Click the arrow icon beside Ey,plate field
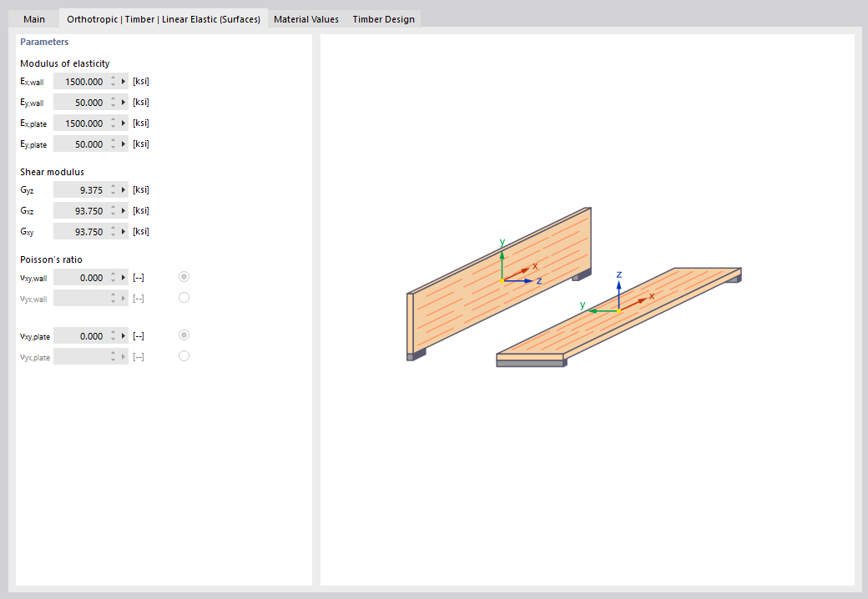This screenshot has height=599, width=868. [123, 143]
